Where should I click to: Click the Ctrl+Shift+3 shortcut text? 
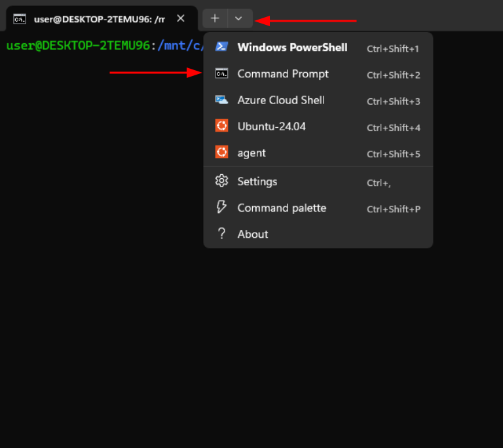point(394,102)
